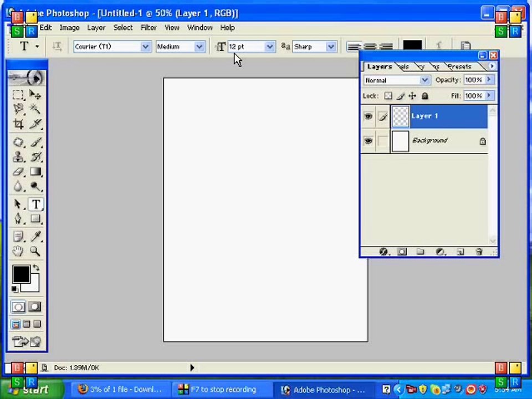Click the create warped text icon
Screen dimensions: 532x399
439,46
